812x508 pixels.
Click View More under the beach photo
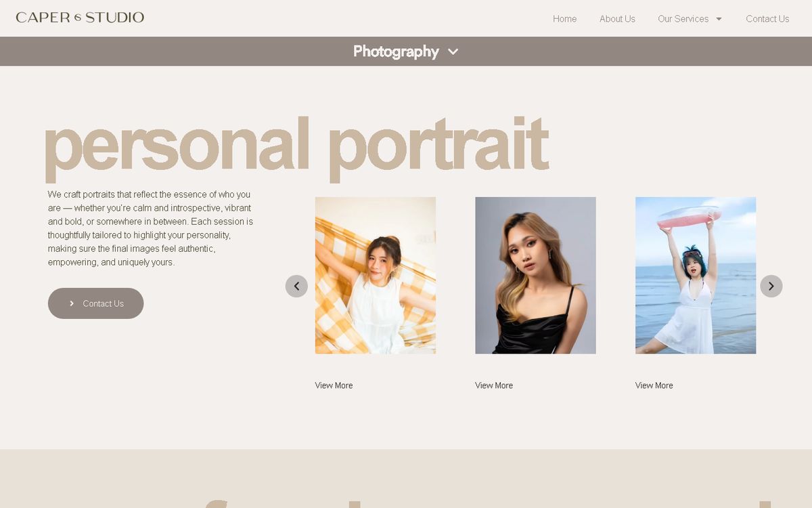[x=654, y=385]
